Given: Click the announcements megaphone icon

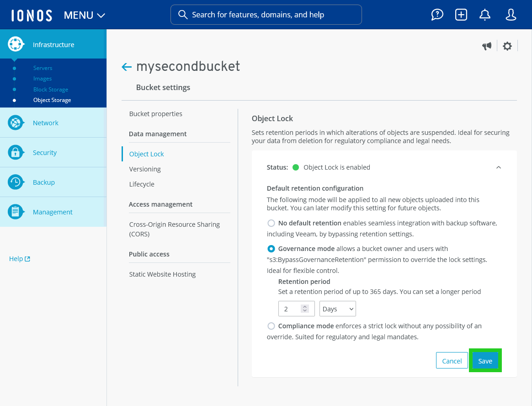Looking at the screenshot, I should tap(487, 46).
